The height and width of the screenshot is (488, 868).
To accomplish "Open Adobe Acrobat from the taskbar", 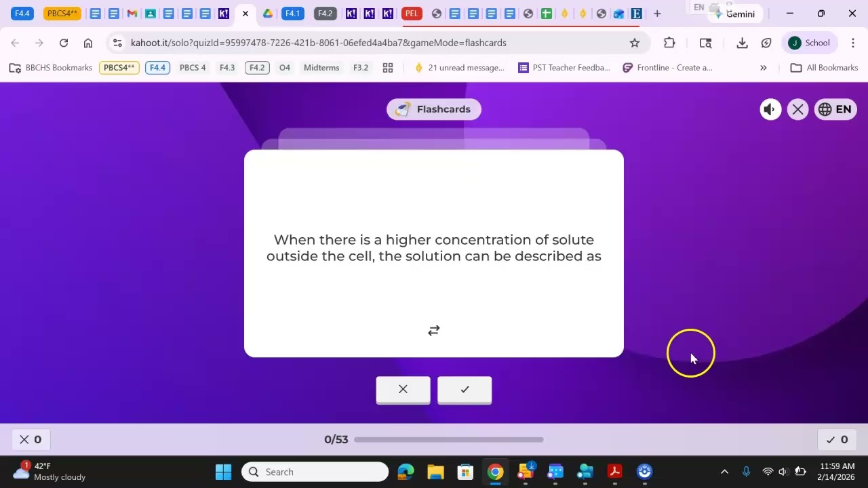I will 614,472.
